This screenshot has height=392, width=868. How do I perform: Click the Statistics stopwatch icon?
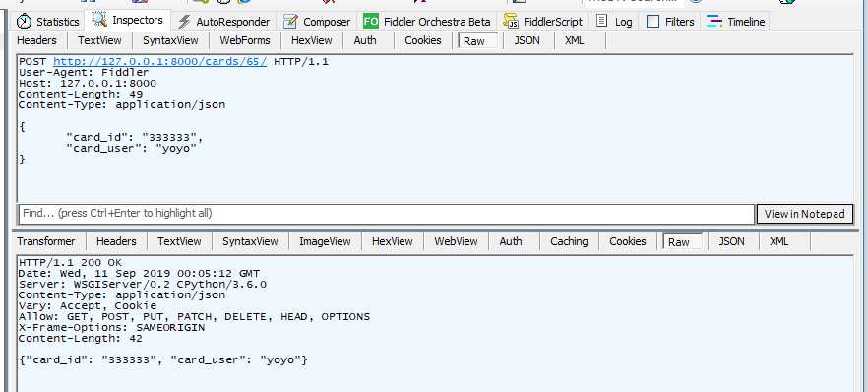pyautogui.click(x=25, y=22)
